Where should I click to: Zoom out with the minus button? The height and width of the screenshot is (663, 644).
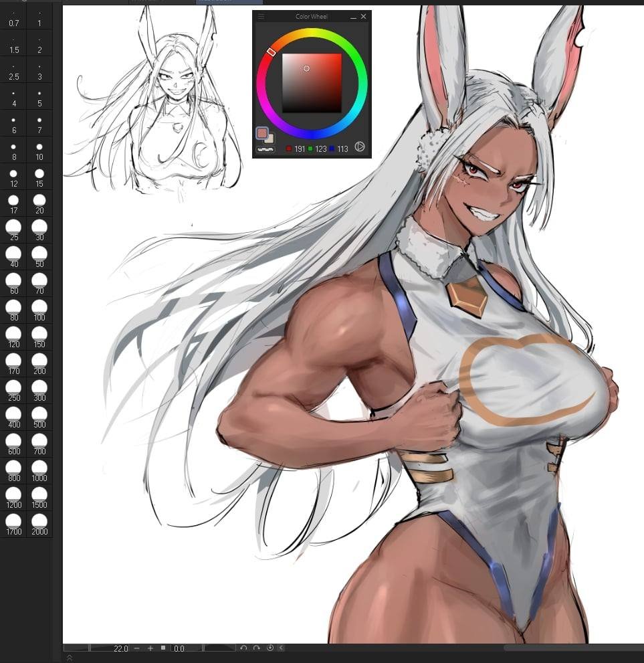point(136,648)
